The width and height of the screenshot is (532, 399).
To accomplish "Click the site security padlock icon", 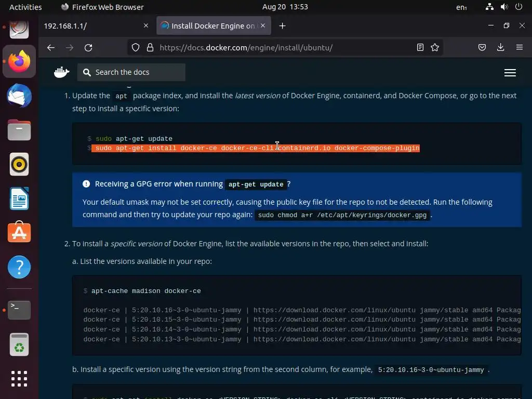I will click(x=150, y=47).
